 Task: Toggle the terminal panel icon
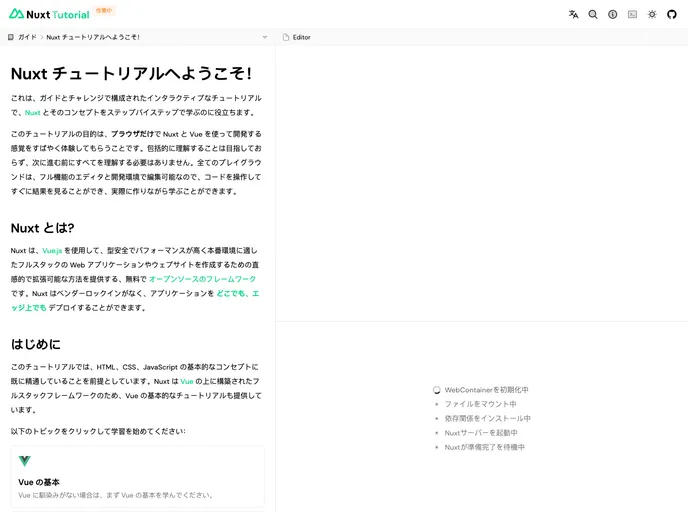pos(632,14)
